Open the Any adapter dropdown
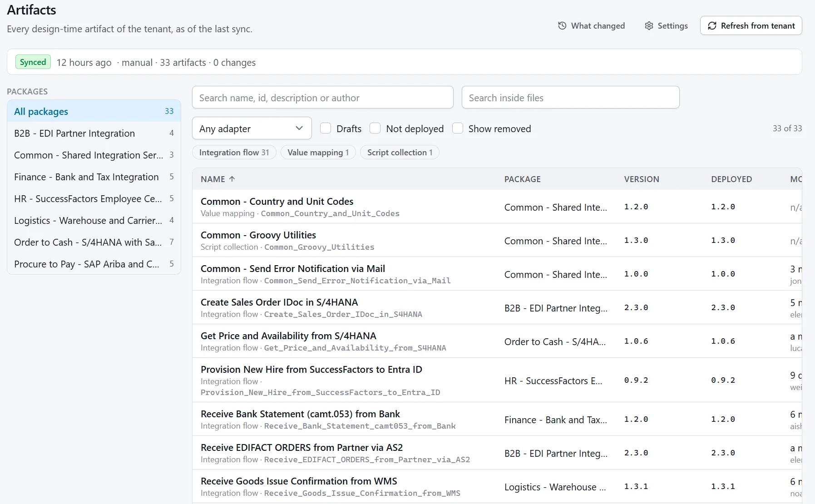The height and width of the screenshot is (504, 815). click(x=252, y=128)
